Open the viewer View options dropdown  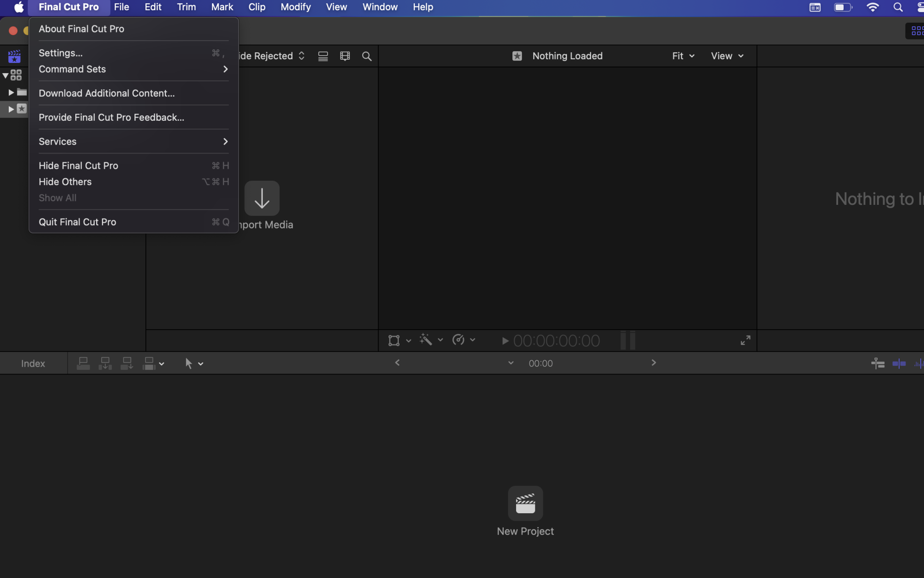[727, 56]
